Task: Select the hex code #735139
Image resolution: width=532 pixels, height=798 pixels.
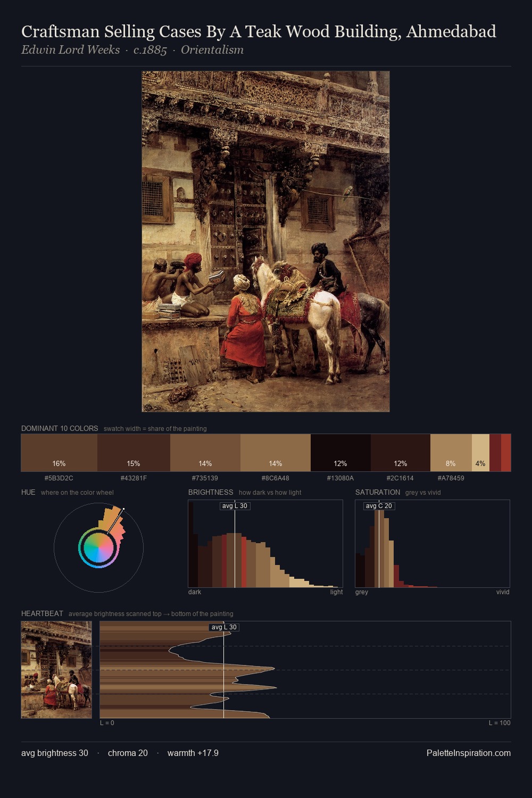Action: click(205, 478)
